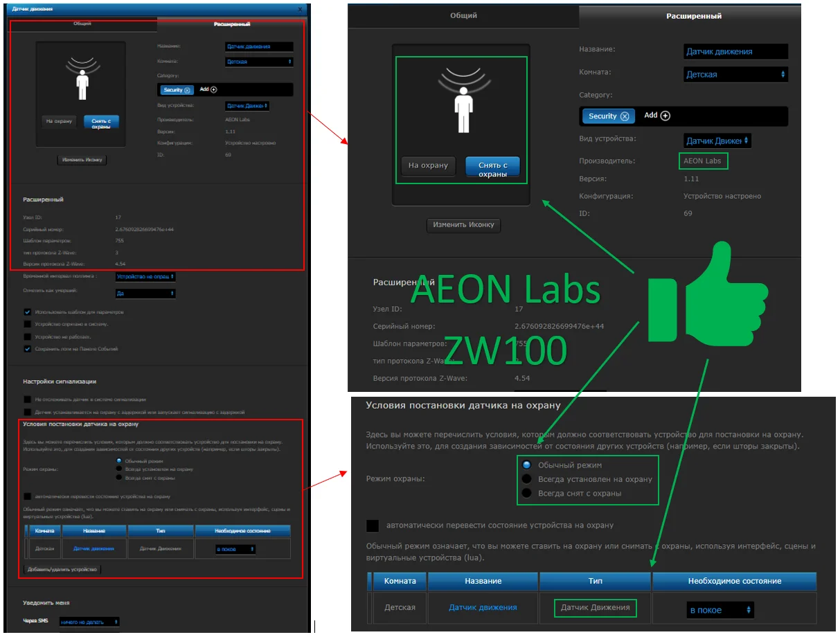Focus the Название field in the small dialog
This screenshot has width=840, height=637.
tap(259, 46)
